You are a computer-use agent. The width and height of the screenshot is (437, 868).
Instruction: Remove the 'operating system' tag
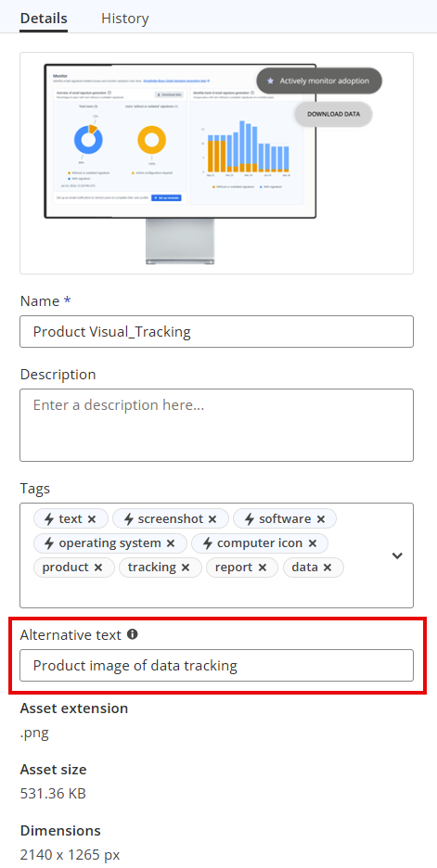(x=171, y=543)
